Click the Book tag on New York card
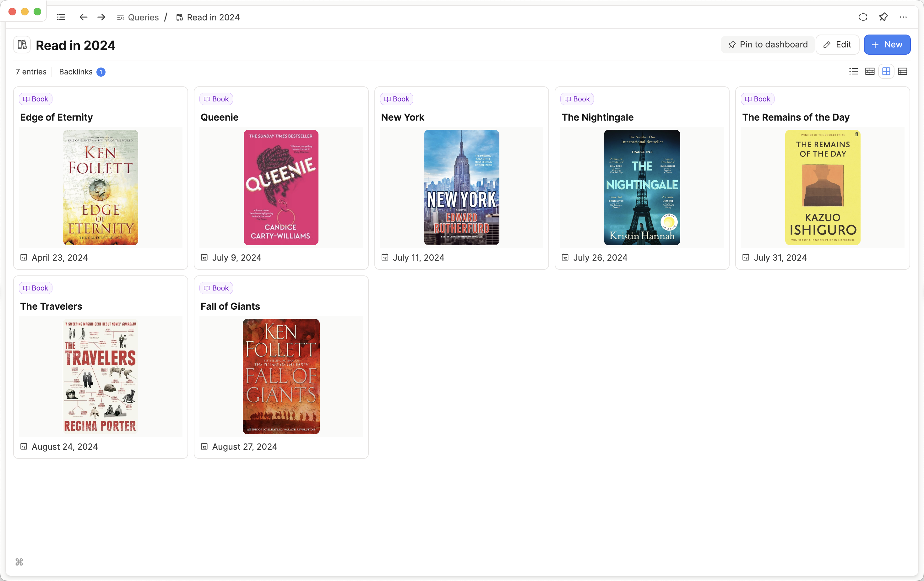The width and height of the screenshot is (924, 581). (x=397, y=99)
